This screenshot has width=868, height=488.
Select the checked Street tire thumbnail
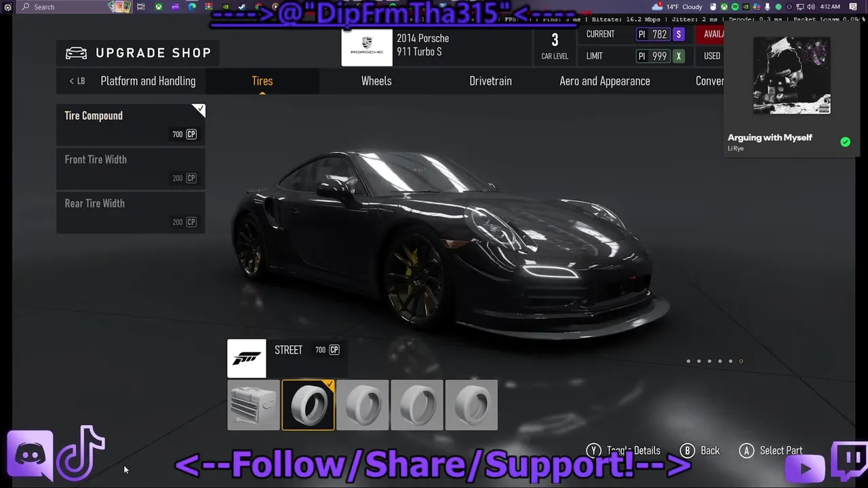click(x=308, y=405)
